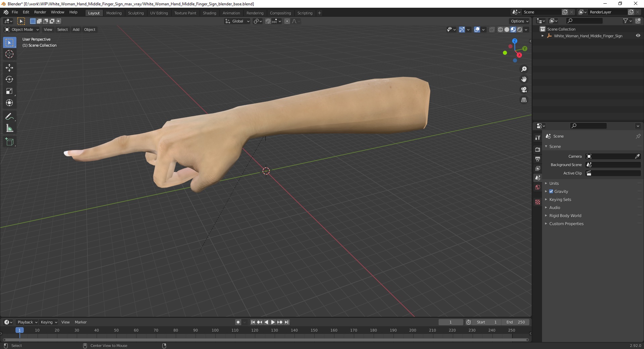Open the World properties tab
Viewport: 644px width, 349px height.
tap(538, 187)
